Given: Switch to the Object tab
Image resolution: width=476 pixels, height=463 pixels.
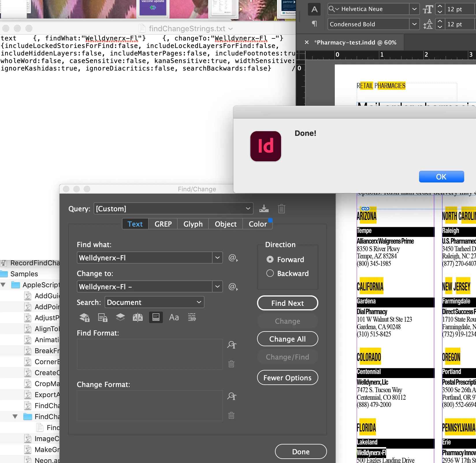Looking at the screenshot, I should point(226,224).
